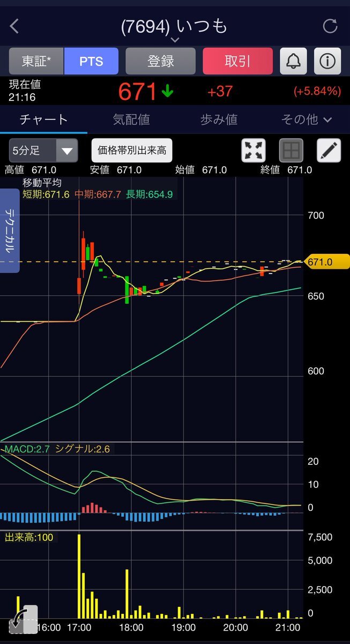The image size is (350, 644).
Task: Tap the tallest volume bar at 17:00
Action: pyautogui.click(x=79, y=576)
